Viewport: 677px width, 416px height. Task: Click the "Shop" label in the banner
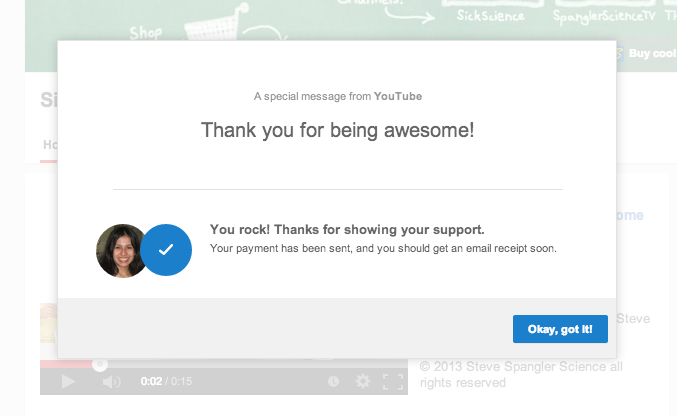[x=146, y=33]
